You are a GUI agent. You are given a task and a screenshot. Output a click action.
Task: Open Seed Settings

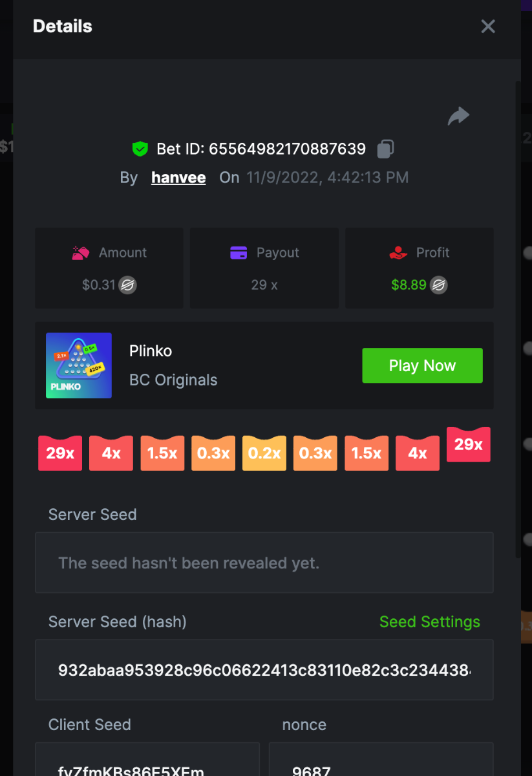pos(430,622)
